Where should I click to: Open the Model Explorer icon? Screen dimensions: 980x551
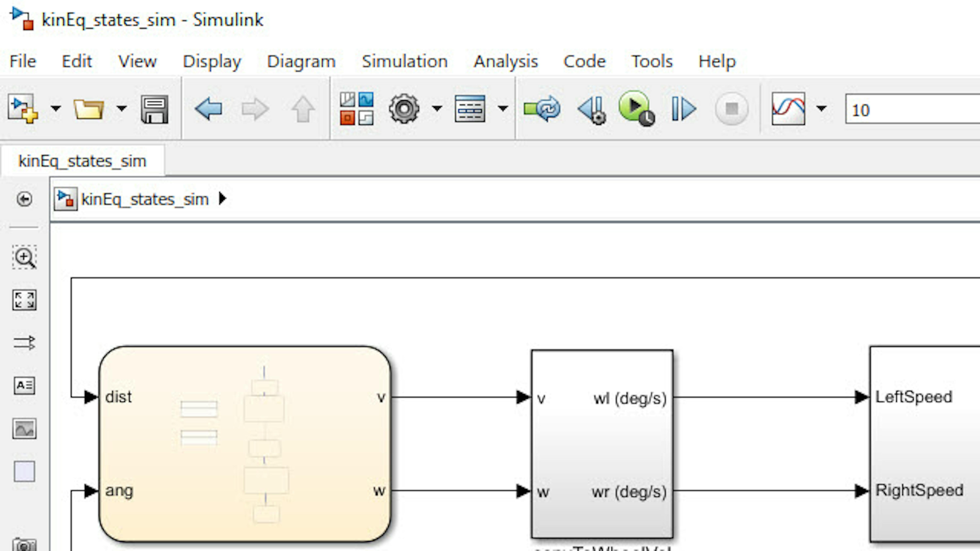[x=470, y=109]
